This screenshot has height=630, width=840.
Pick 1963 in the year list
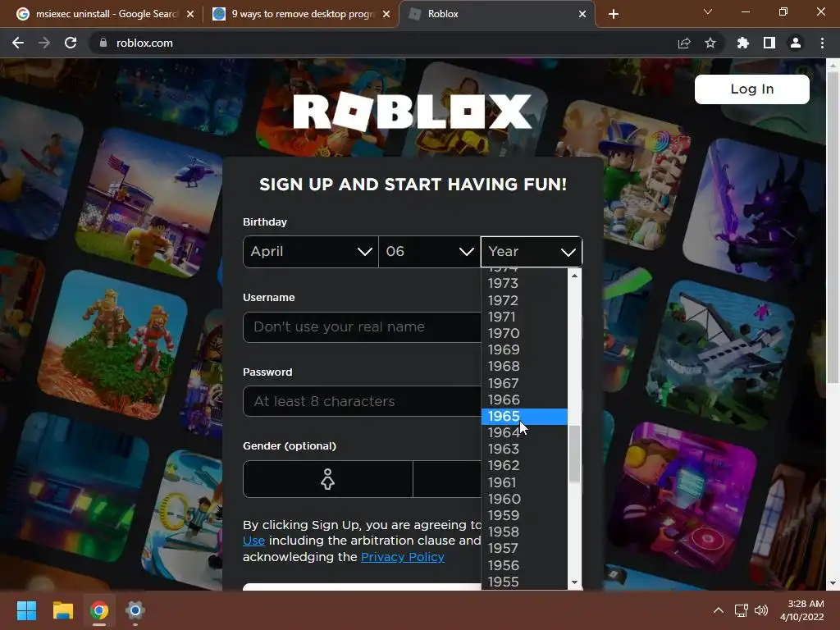(x=524, y=449)
